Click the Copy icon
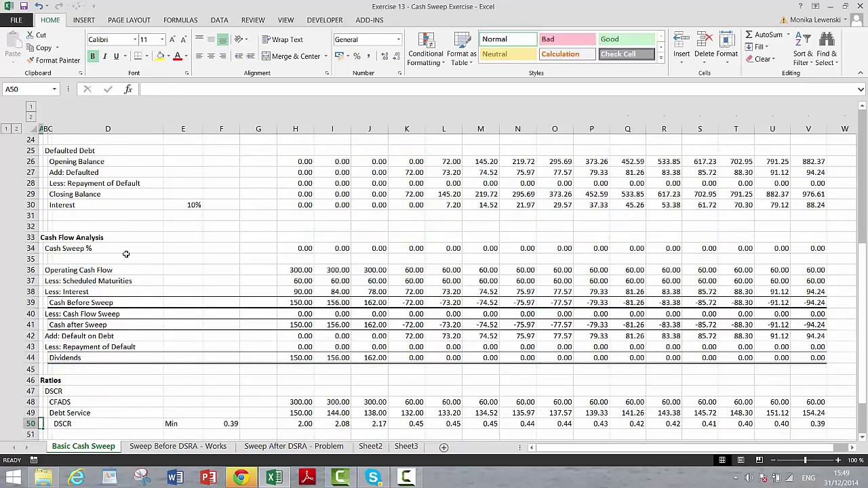Screen dimensions: 868x488 tap(31, 48)
